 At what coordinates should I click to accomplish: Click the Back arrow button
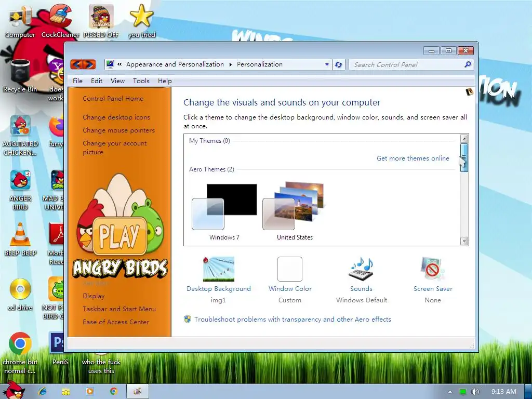tap(77, 64)
